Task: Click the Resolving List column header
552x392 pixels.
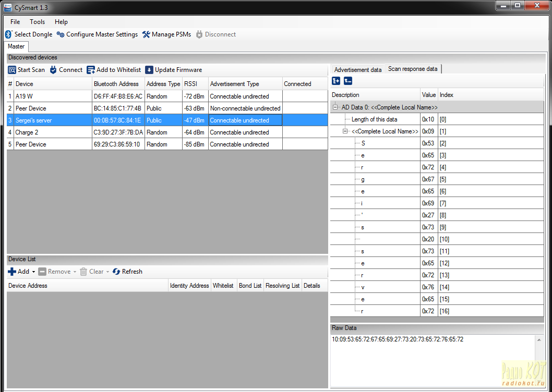Action: tap(283, 286)
